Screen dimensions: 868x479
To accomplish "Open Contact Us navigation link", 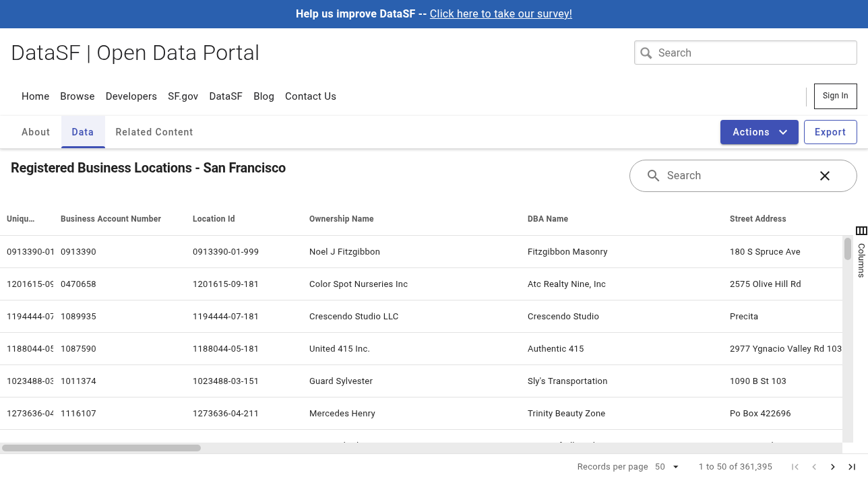I will [311, 96].
